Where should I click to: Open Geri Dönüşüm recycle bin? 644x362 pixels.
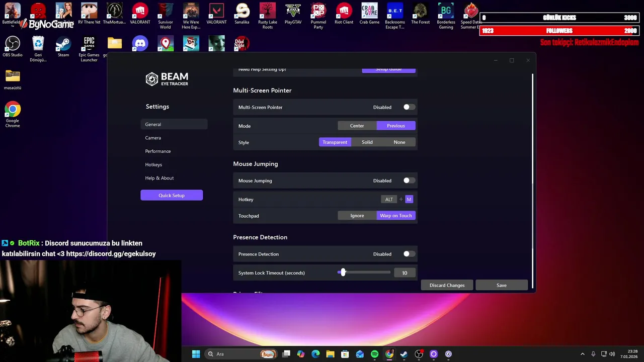[x=38, y=49]
